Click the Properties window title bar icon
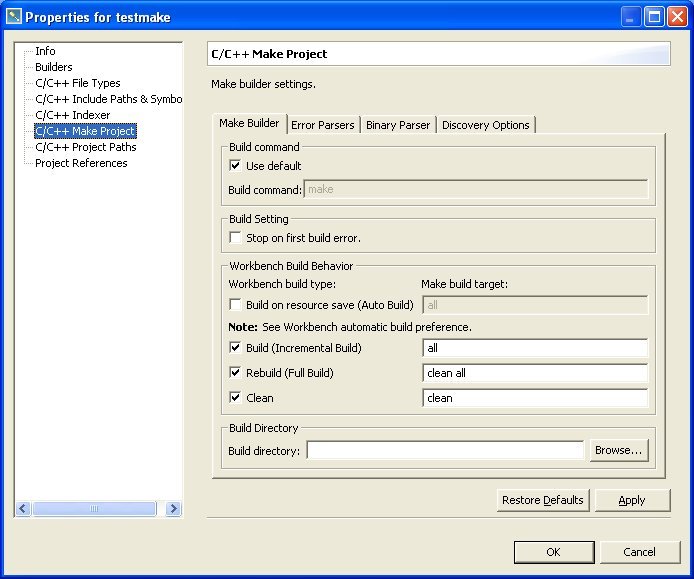This screenshot has height=579, width=694. click(14, 17)
